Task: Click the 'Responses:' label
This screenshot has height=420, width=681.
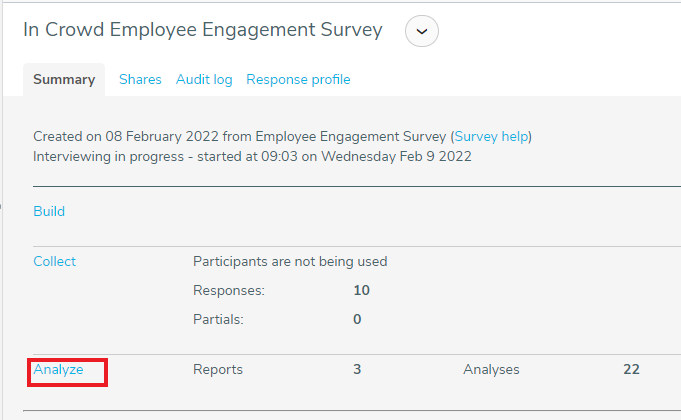Action: (x=229, y=290)
